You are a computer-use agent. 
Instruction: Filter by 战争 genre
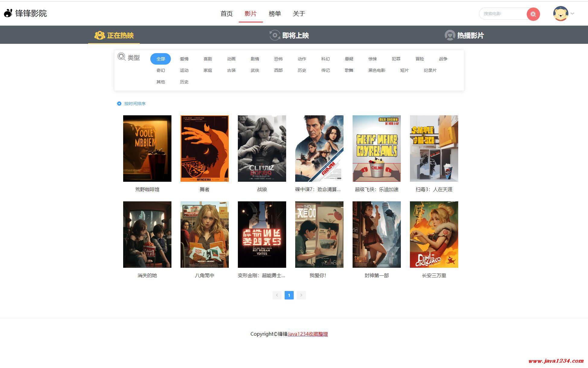(443, 59)
